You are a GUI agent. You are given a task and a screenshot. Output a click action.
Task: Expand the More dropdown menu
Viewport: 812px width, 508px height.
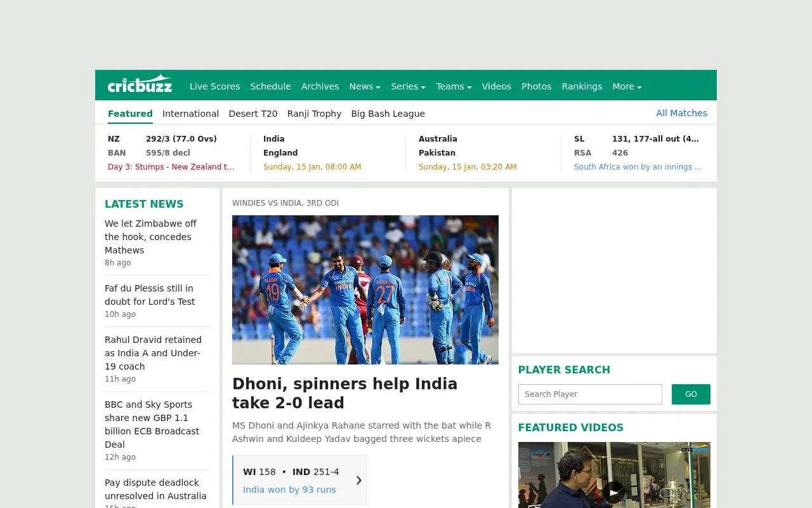[627, 86]
